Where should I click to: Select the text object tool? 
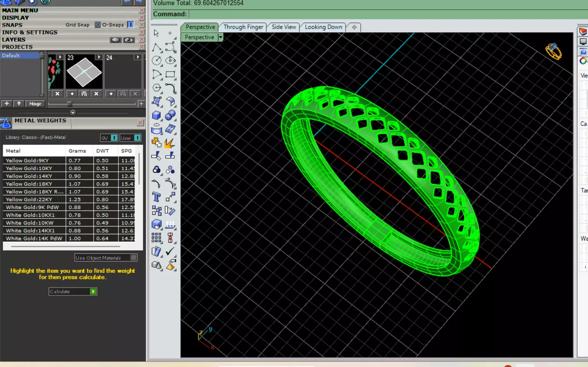(x=156, y=197)
